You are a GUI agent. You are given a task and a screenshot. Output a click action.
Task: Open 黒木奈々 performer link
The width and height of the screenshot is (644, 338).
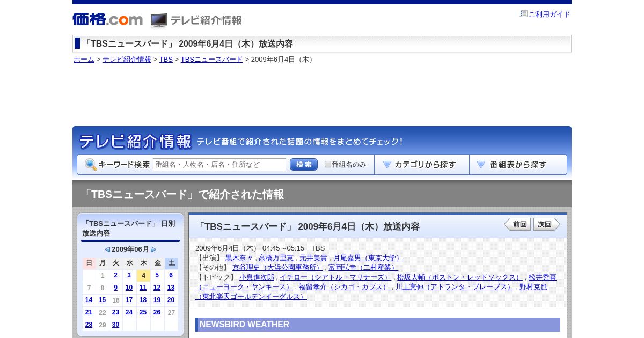(239, 258)
